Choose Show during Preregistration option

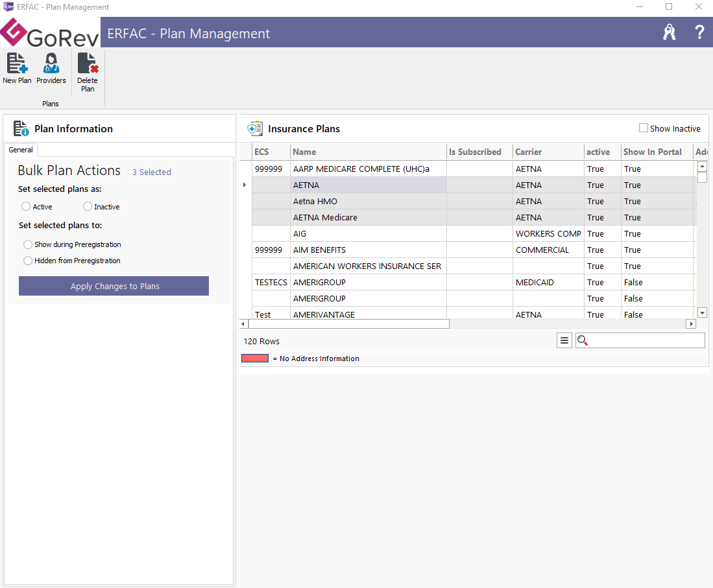28,244
